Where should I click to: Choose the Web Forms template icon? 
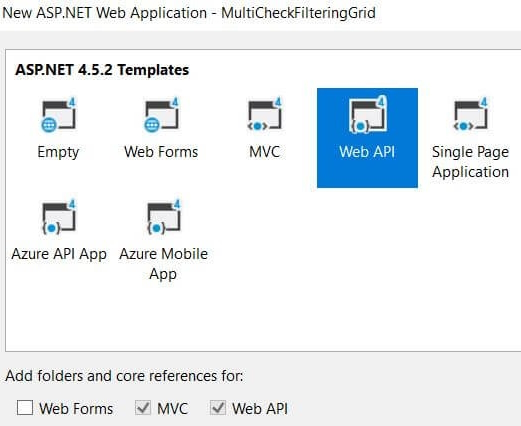(x=162, y=115)
